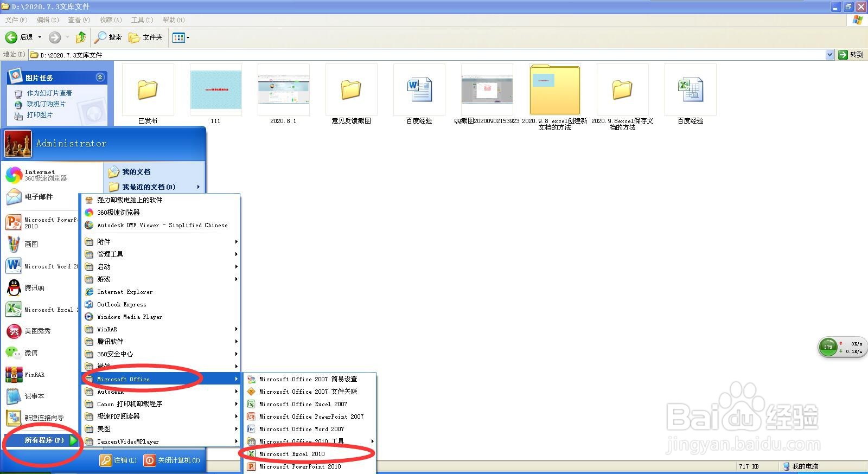Expand the 附件 program folder
Viewport: 868px width, 474px height.
tap(161, 242)
